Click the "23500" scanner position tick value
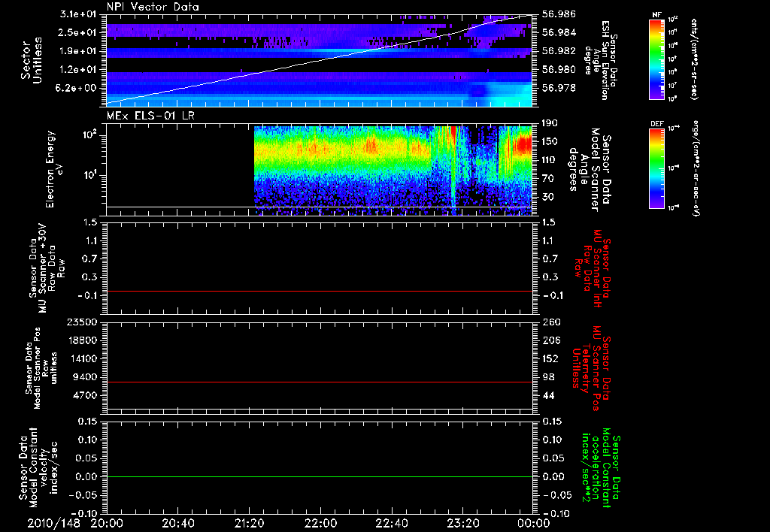Image resolution: width=770 pixels, height=532 pixels. (x=83, y=322)
